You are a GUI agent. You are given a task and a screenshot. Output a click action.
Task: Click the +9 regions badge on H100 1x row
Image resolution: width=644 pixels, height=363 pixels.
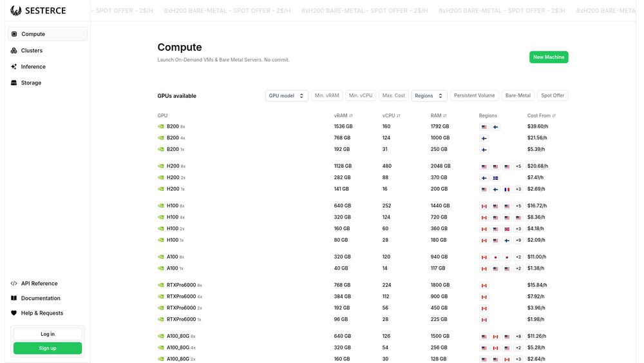tap(518, 240)
